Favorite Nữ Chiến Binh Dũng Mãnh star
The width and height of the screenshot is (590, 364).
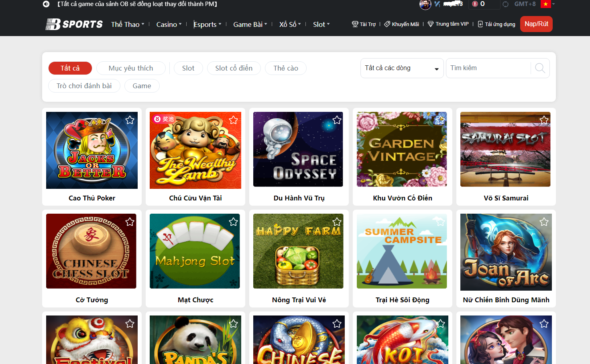pos(544,222)
